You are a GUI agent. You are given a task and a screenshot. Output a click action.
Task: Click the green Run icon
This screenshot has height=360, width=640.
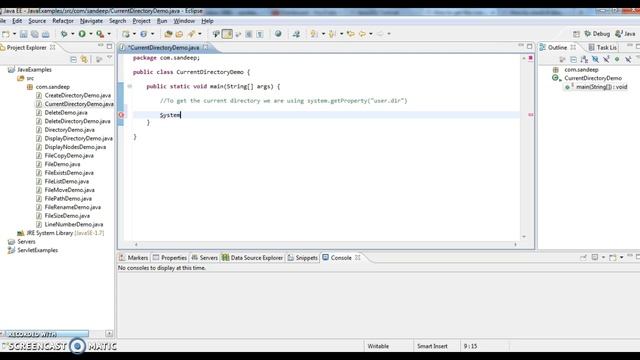82,34
